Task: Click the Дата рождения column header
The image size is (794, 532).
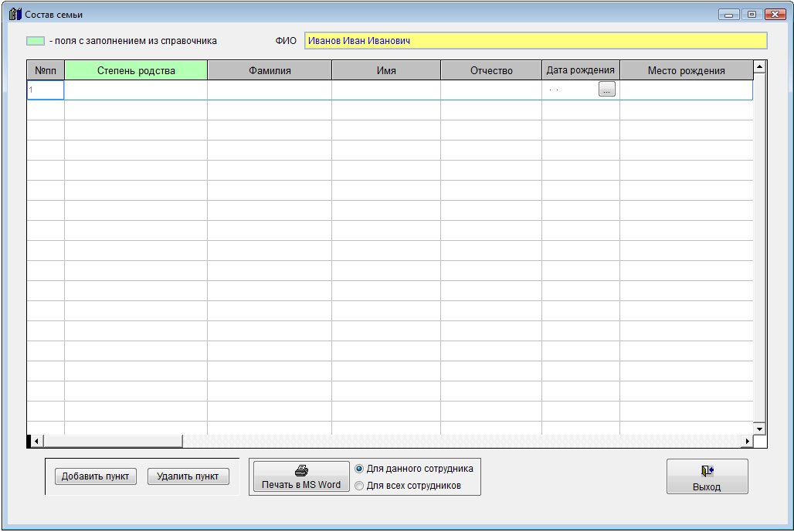Action: [x=580, y=70]
